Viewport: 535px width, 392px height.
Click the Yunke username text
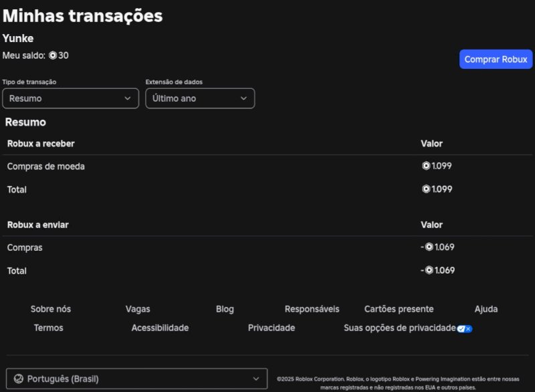pos(18,38)
